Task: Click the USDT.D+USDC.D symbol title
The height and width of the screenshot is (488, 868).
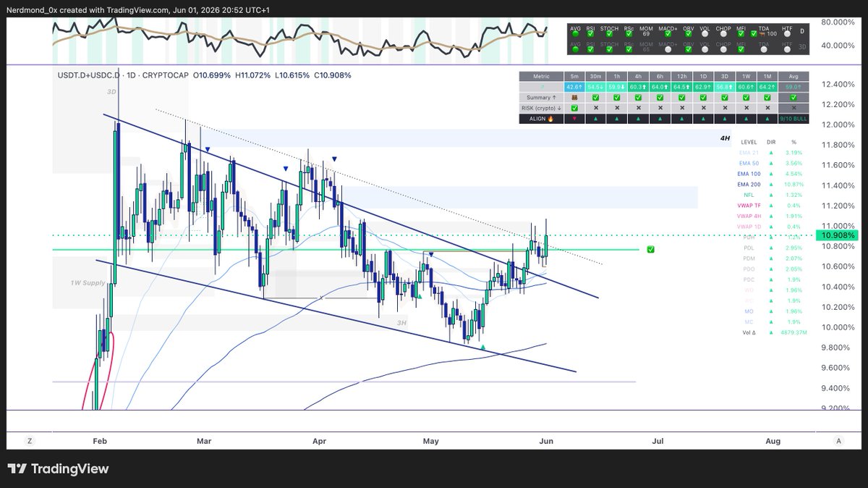Action: point(88,75)
